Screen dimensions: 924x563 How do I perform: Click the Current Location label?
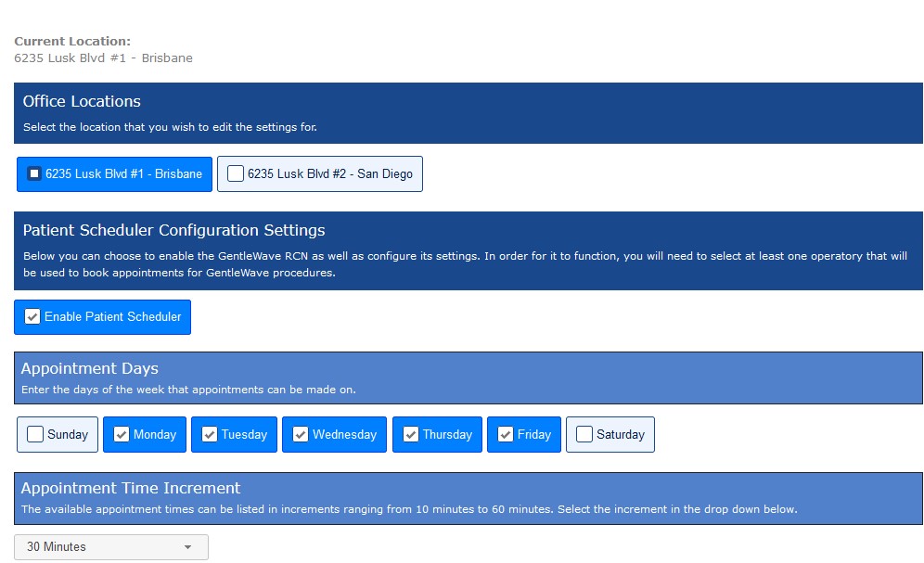72,41
